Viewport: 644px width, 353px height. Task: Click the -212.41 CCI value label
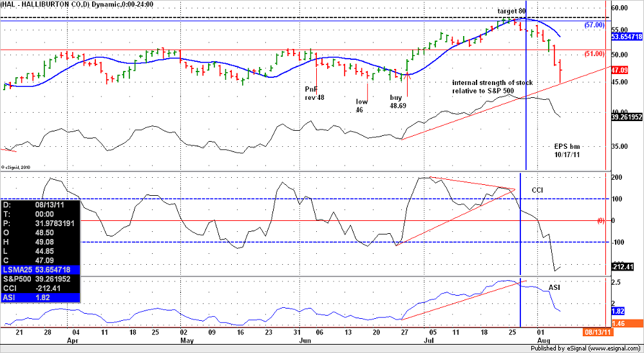(x=622, y=267)
